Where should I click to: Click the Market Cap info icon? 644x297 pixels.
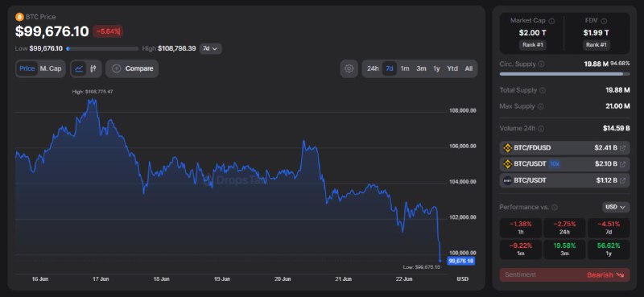[x=551, y=21]
